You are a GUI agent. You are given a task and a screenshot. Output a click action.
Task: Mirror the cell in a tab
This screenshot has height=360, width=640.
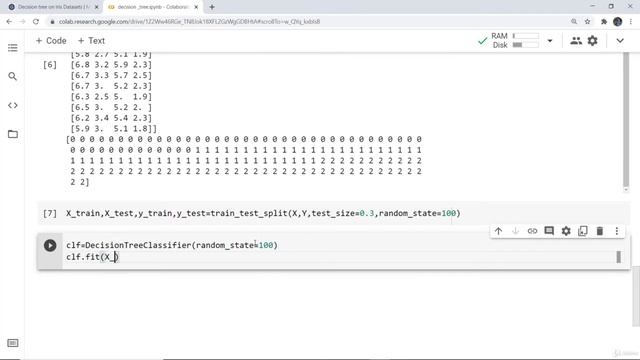(583, 231)
